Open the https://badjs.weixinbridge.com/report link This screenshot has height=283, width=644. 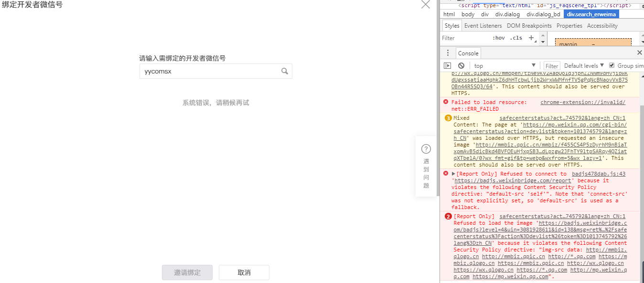tap(513, 181)
